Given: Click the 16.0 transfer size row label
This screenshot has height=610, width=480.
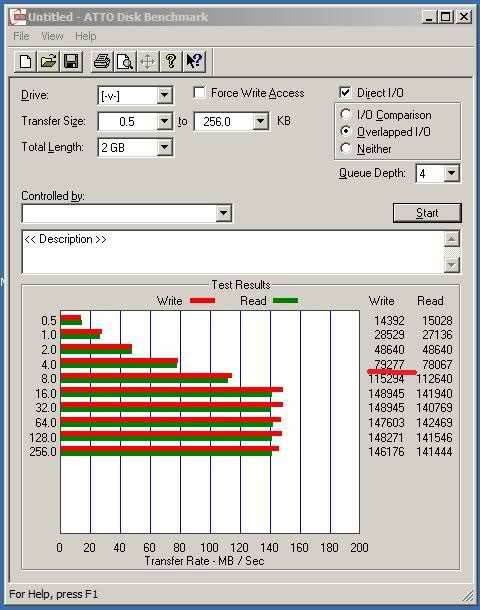Looking at the screenshot, I should 46,394.
